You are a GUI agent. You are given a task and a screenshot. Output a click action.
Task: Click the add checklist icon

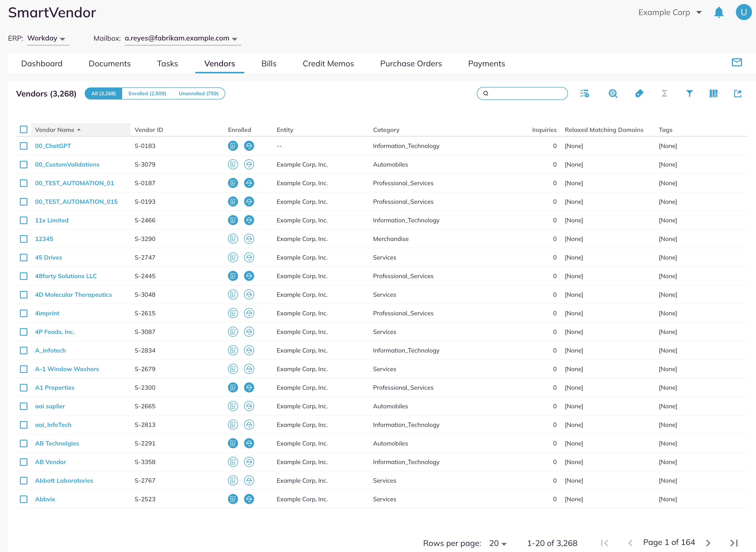point(585,93)
